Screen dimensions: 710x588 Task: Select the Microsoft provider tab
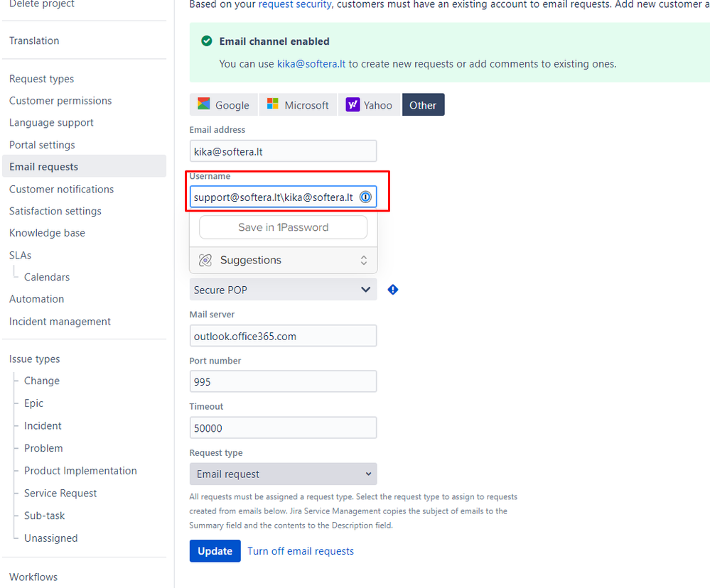click(x=298, y=105)
